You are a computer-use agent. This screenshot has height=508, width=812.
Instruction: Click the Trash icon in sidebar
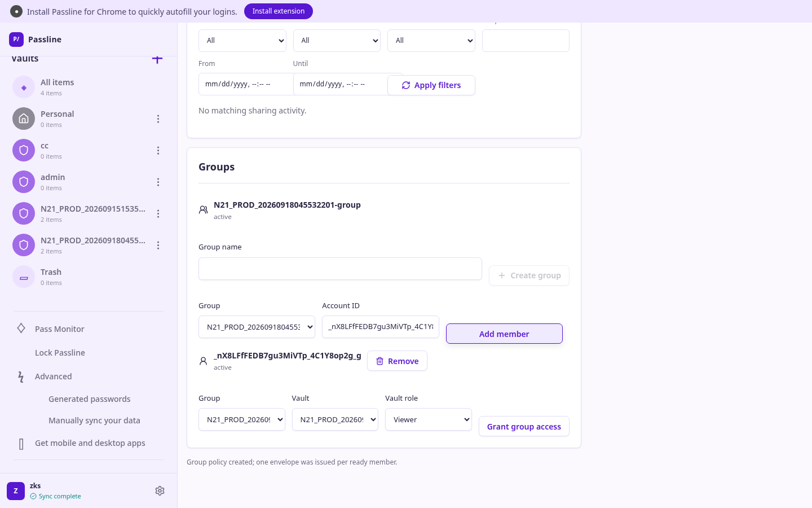(x=24, y=277)
